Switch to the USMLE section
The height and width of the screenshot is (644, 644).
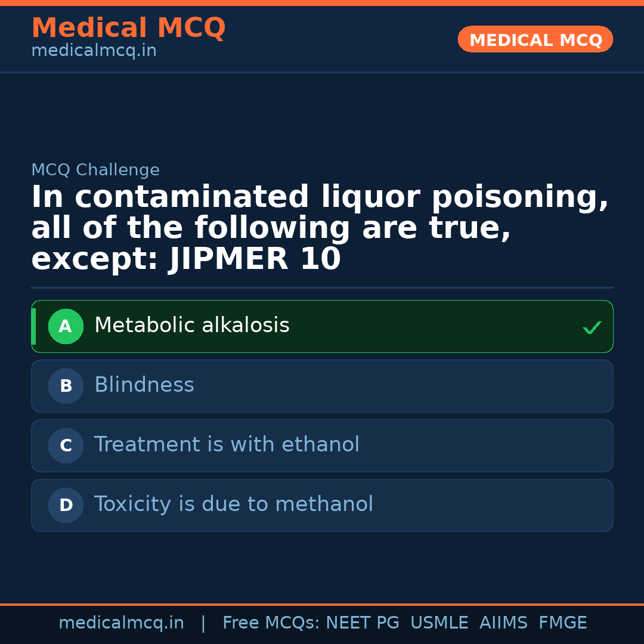point(439,623)
